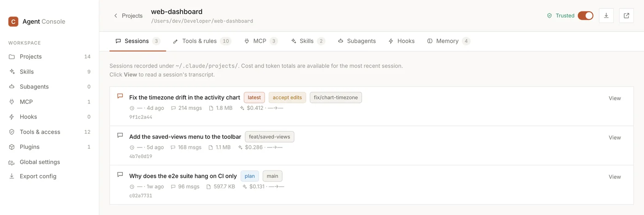Click the title 'Add the saved-views menu to the toolbar'
Viewport: 644px width, 215px height.
185,137
